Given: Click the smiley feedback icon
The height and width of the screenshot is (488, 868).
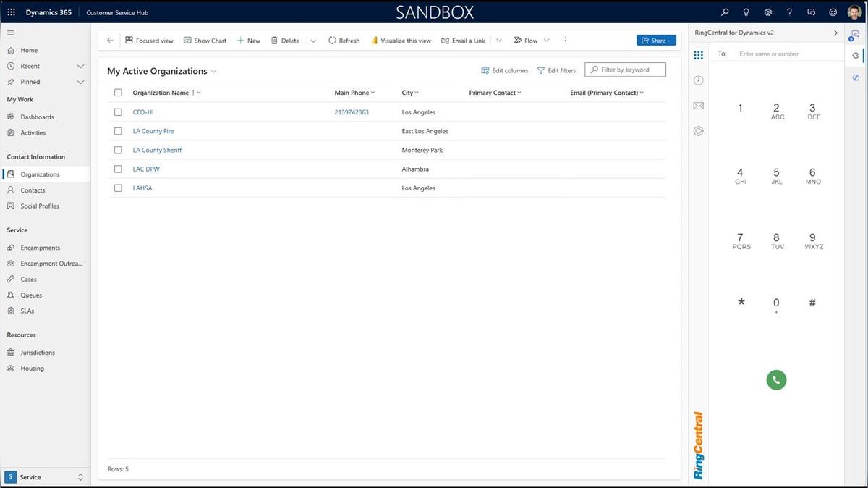Looking at the screenshot, I should click(833, 12).
